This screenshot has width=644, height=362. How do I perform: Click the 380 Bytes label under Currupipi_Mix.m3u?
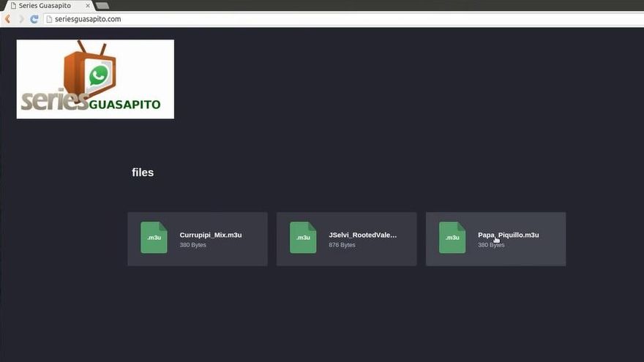click(192, 245)
